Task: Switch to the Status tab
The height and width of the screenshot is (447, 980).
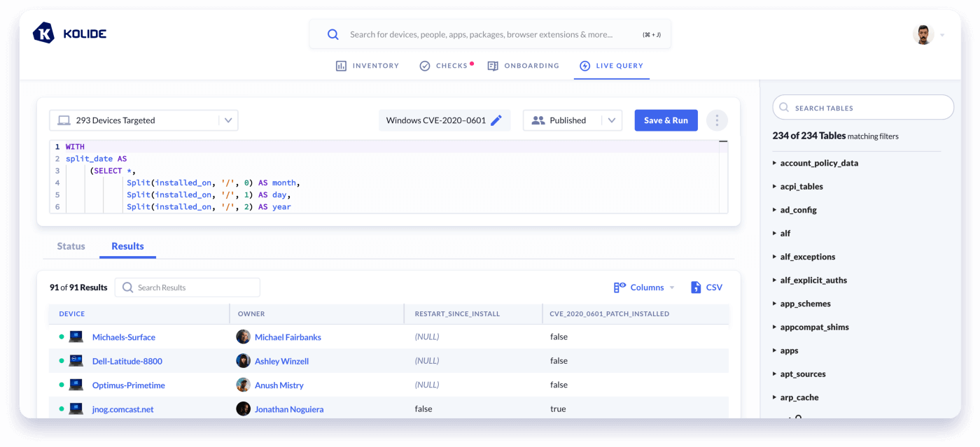Action: 71,246
